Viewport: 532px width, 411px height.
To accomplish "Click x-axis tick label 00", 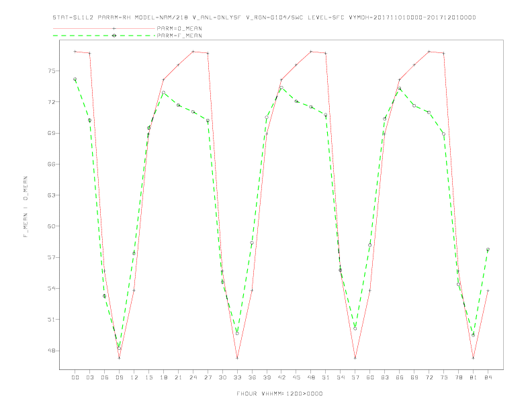I will point(75,377).
